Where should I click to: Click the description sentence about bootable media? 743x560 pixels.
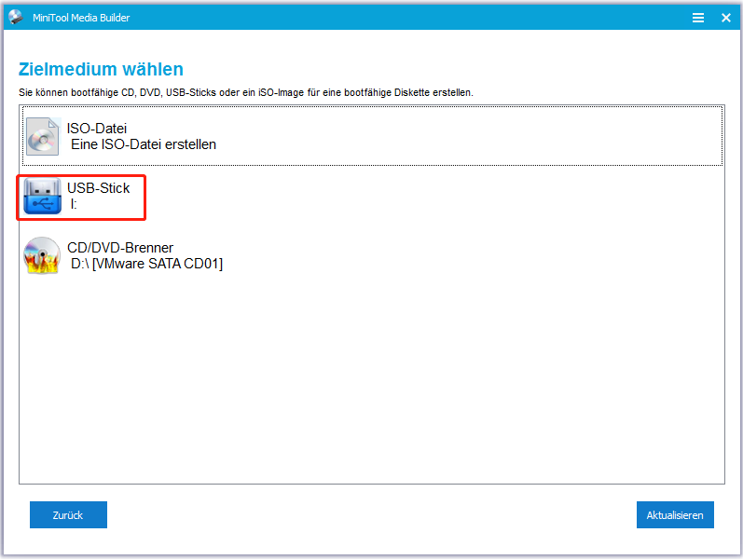246,92
